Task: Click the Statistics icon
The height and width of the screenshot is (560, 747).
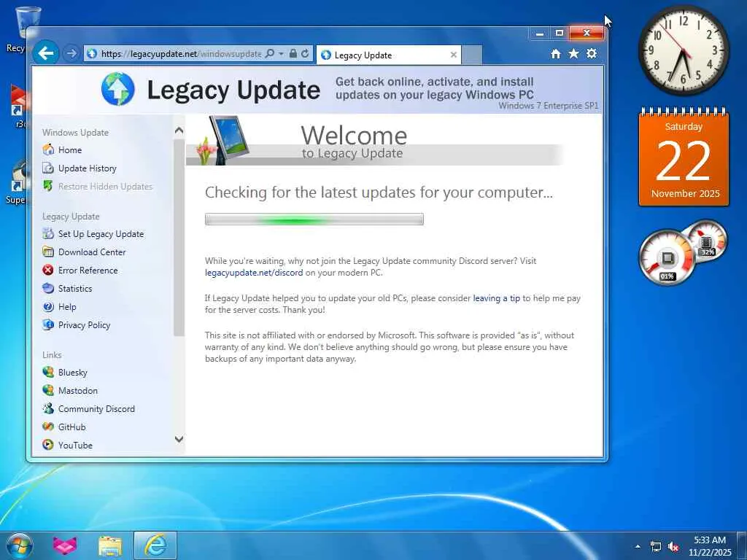Action: 48,288
